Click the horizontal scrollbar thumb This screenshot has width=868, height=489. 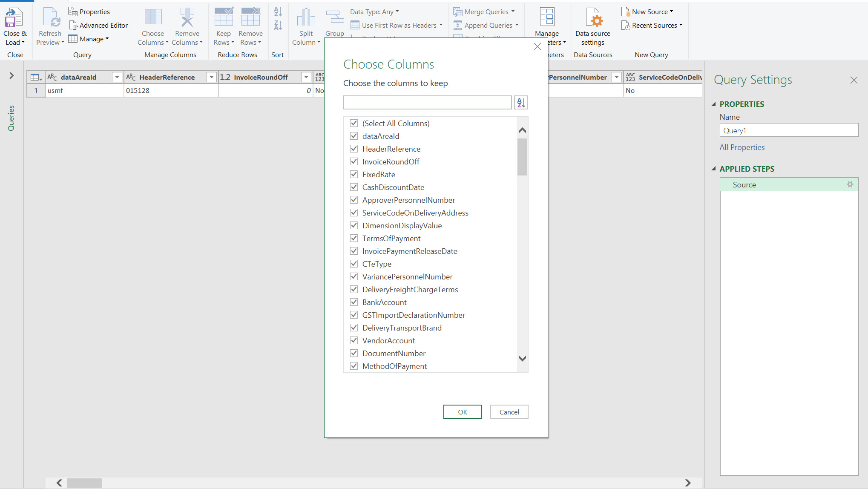(x=84, y=483)
